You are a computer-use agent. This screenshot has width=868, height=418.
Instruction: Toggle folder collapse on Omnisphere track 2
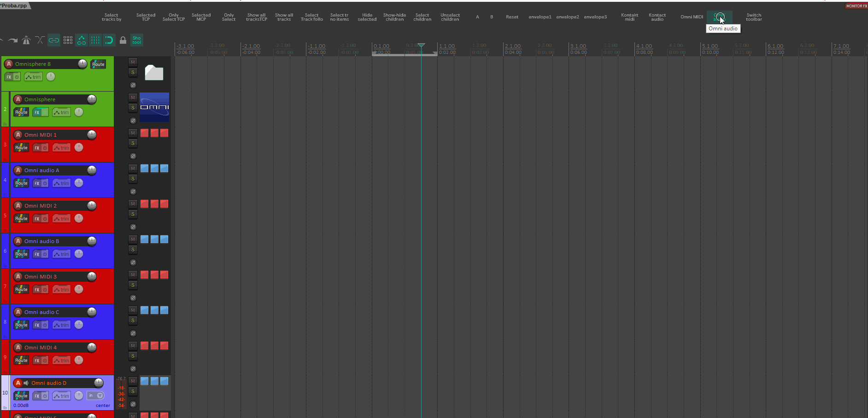click(5, 123)
